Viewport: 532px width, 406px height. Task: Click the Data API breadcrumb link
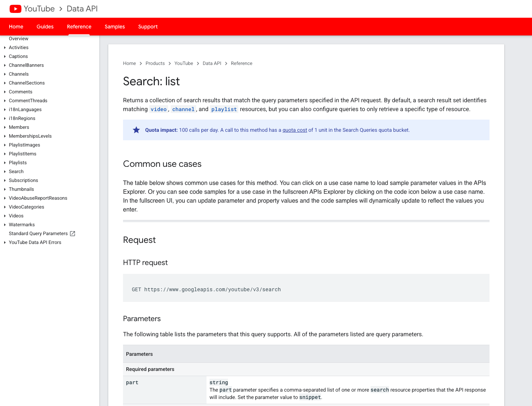(x=212, y=63)
